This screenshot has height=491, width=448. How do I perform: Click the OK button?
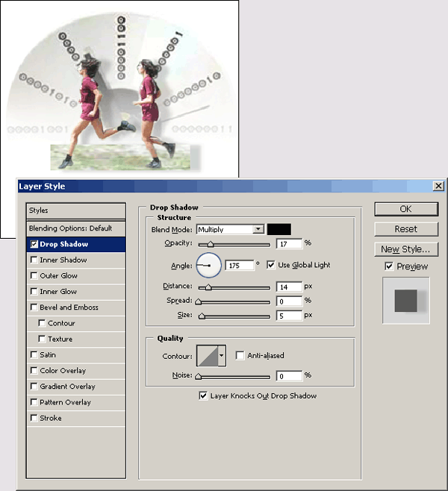point(405,209)
